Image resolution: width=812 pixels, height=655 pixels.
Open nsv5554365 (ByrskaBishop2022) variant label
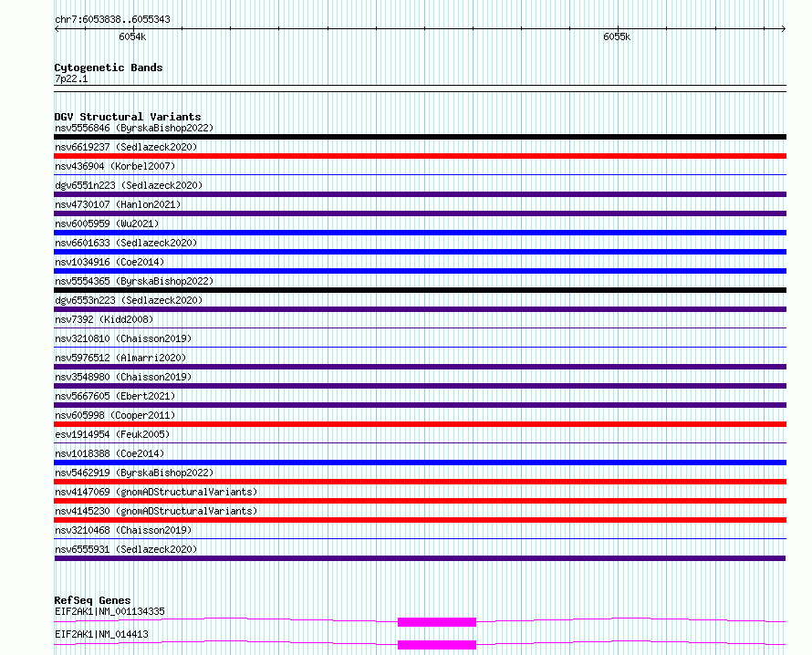tap(134, 281)
